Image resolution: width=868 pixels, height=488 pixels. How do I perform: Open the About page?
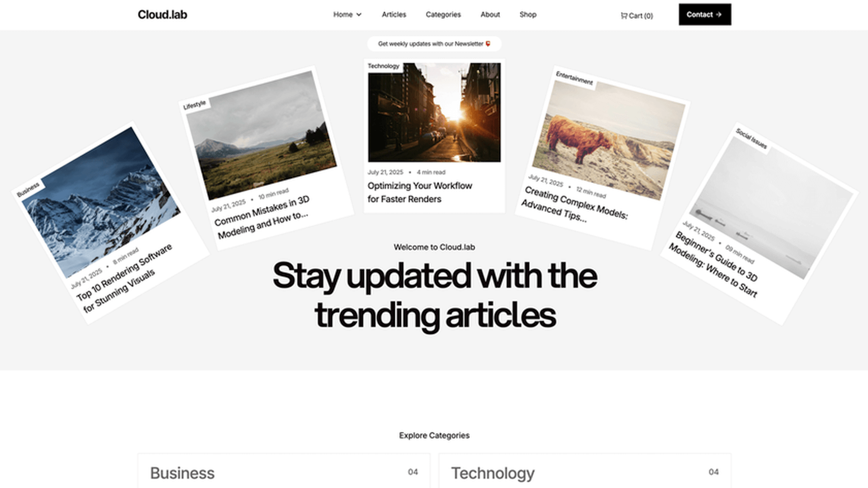pos(490,14)
